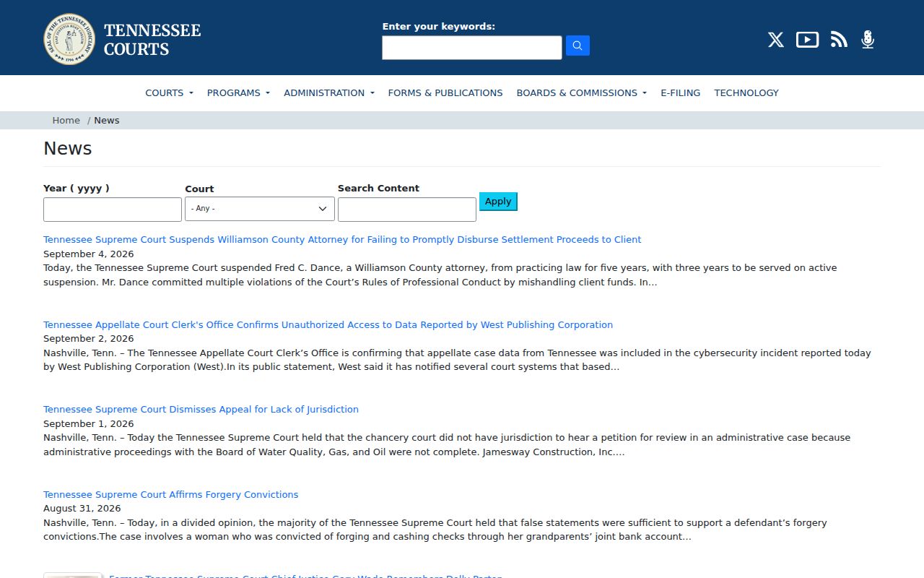Click the News breadcrumb text

click(107, 120)
